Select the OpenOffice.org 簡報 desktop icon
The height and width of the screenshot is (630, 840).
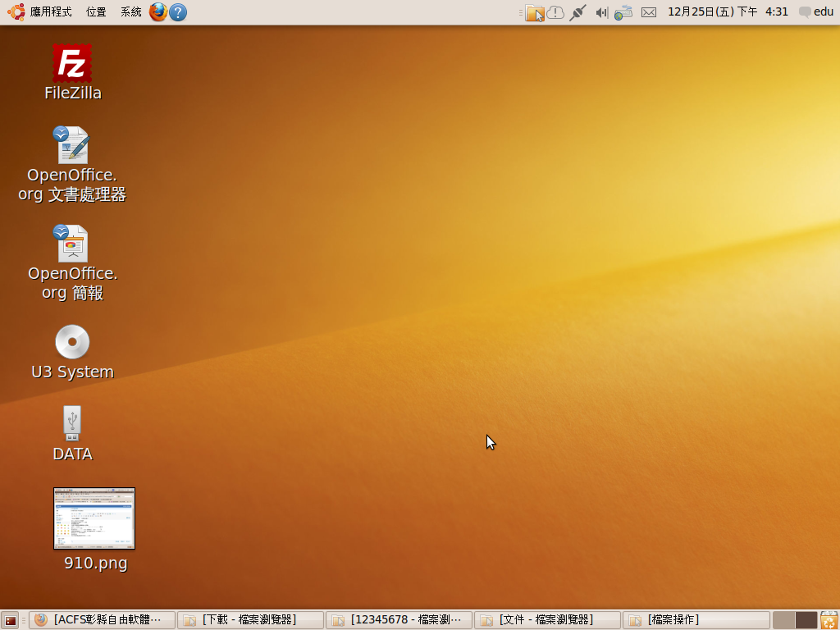tap(72, 244)
